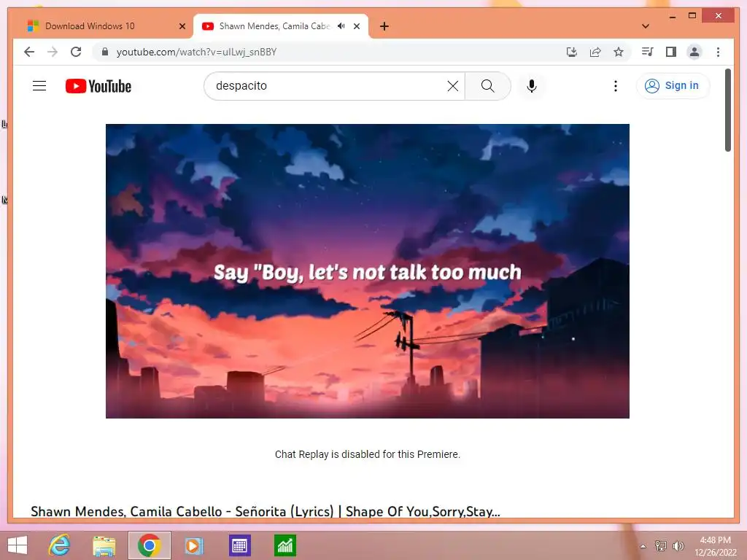
Task: Click the Chat Replay disabled message
Action: click(x=368, y=454)
